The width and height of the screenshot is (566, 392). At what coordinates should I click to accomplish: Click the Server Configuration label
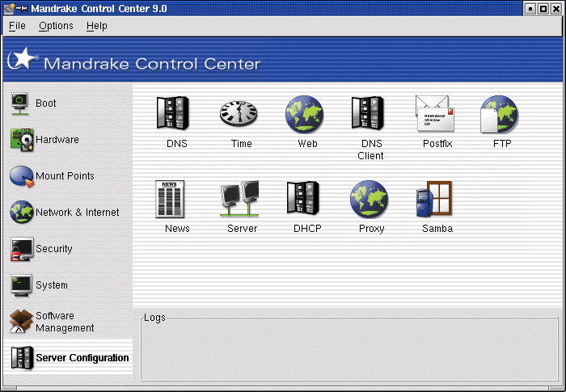coord(82,358)
